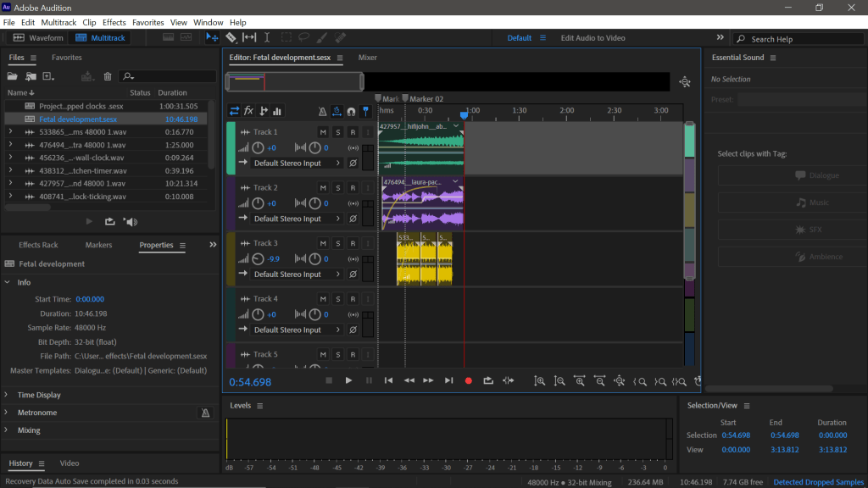
Task: Click the trash icon in Files panel
Action: tap(108, 76)
